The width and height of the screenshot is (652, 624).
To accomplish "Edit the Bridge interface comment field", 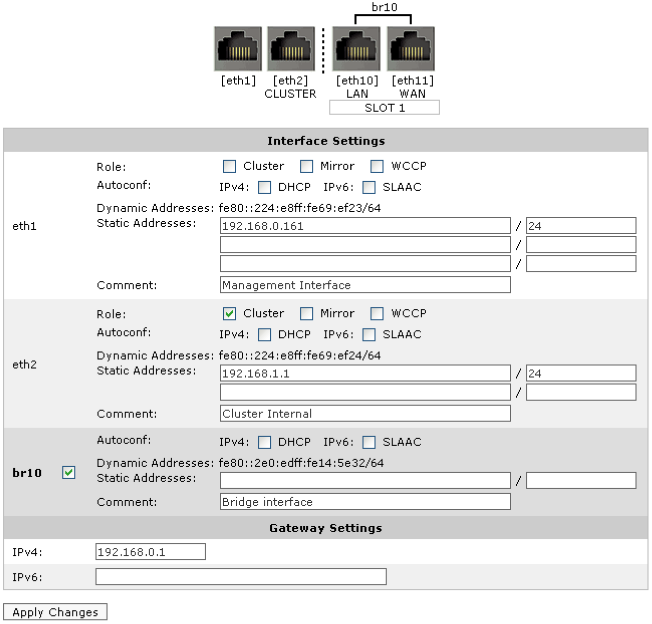I will tap(365, 502).
